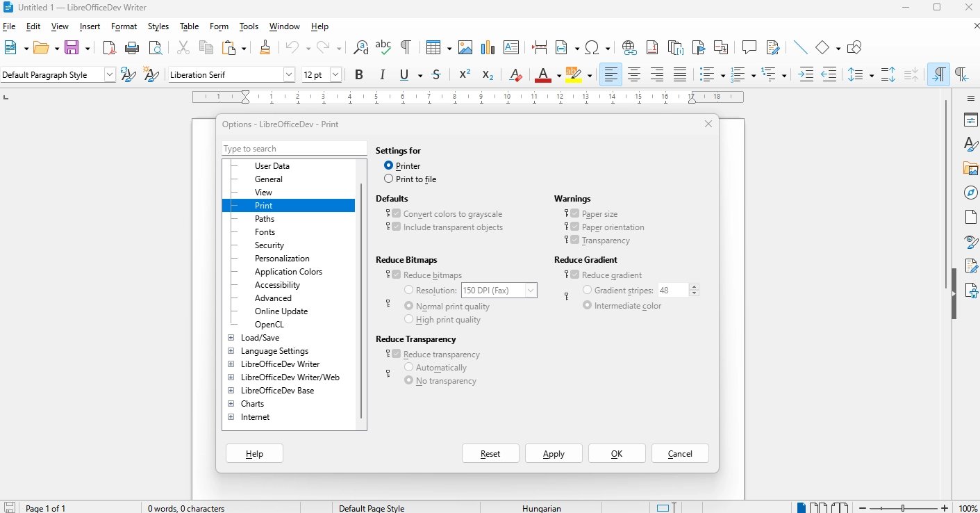Select High print quality option
This screenshot has width=980, height=513.
click(x=409, y=319)
